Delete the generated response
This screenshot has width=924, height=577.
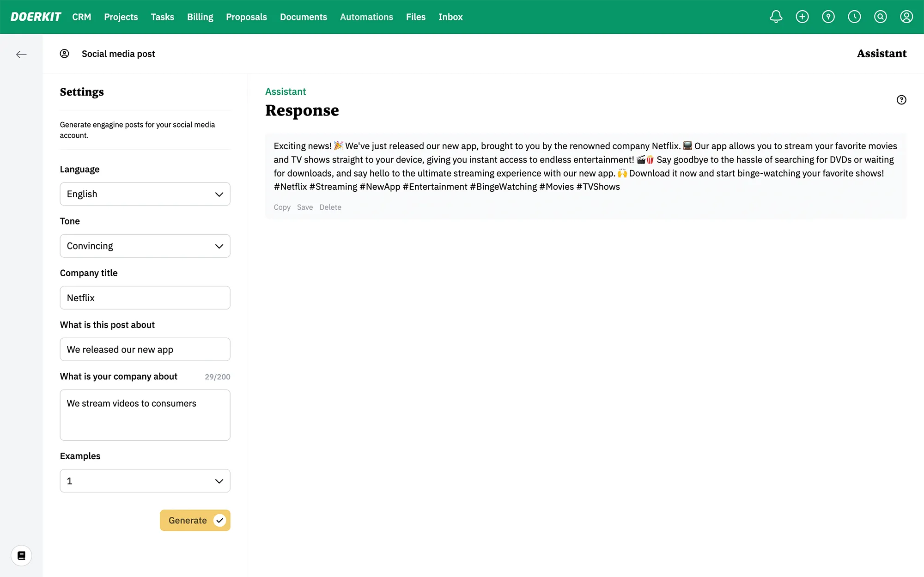[x=330, y=207]
